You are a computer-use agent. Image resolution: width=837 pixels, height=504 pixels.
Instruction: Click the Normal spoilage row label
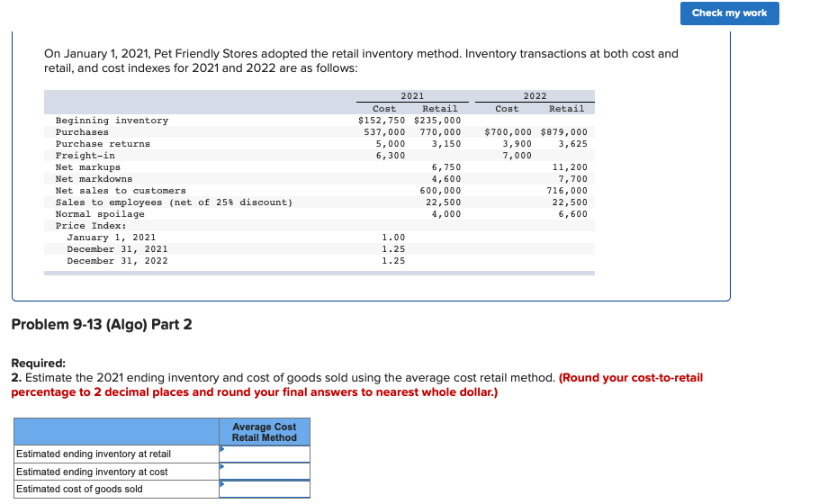(x=100, y=214)
